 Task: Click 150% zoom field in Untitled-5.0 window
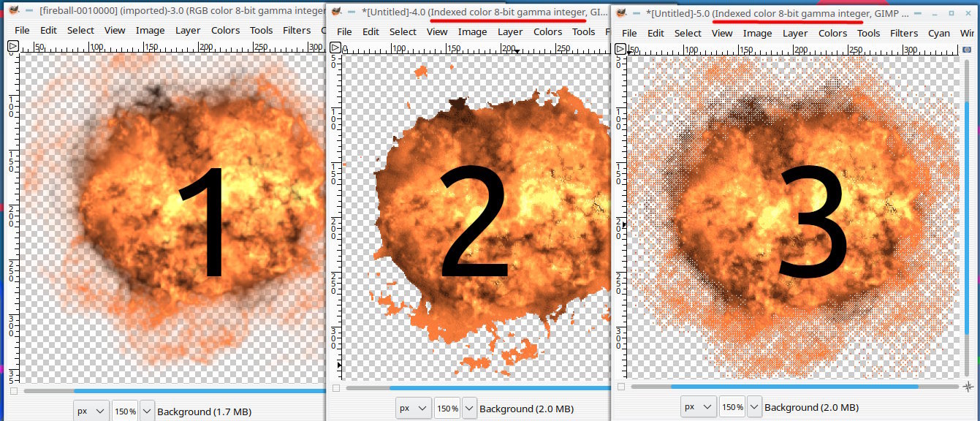pyautogui.click(x=732, y=407)
